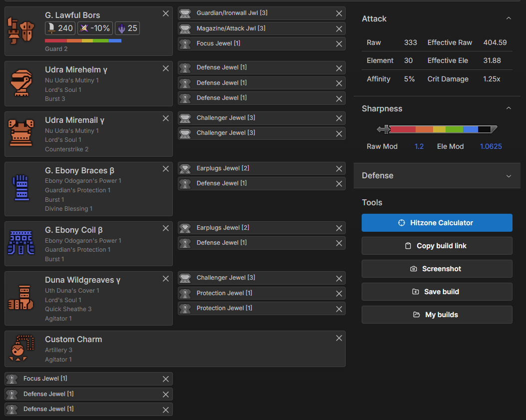
Task: Remove the Udra Miremail γ armor piece
Action: click(x=166, y=118)
